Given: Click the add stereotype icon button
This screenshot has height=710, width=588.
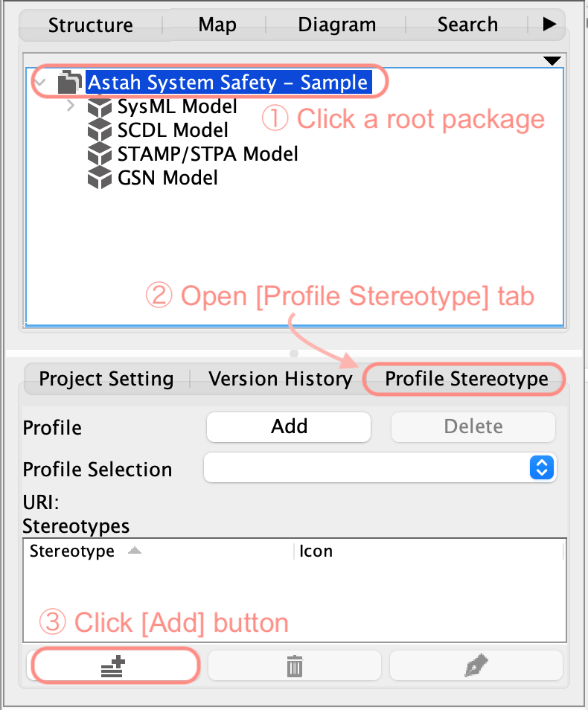Looking at the screenshot, I should [113, 665].
